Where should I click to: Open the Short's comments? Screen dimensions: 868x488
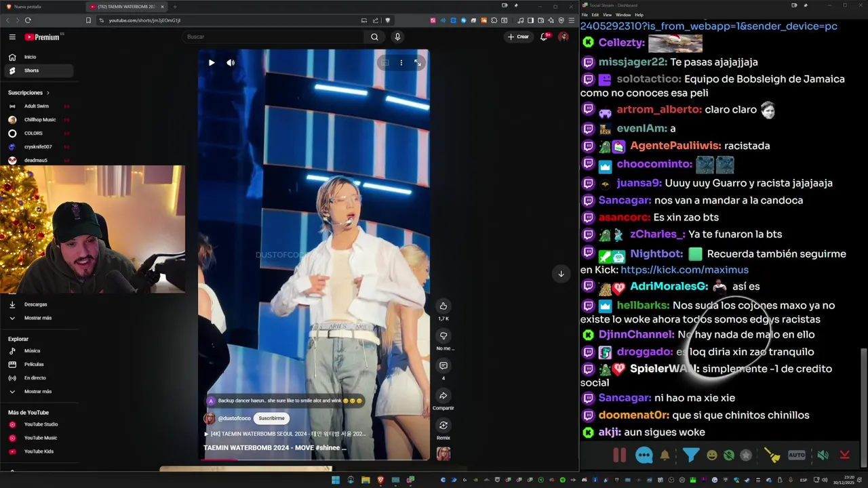[443, 366]
